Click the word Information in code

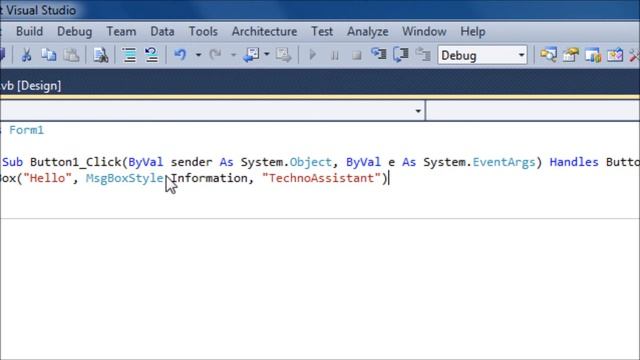[x=209, y=178]
